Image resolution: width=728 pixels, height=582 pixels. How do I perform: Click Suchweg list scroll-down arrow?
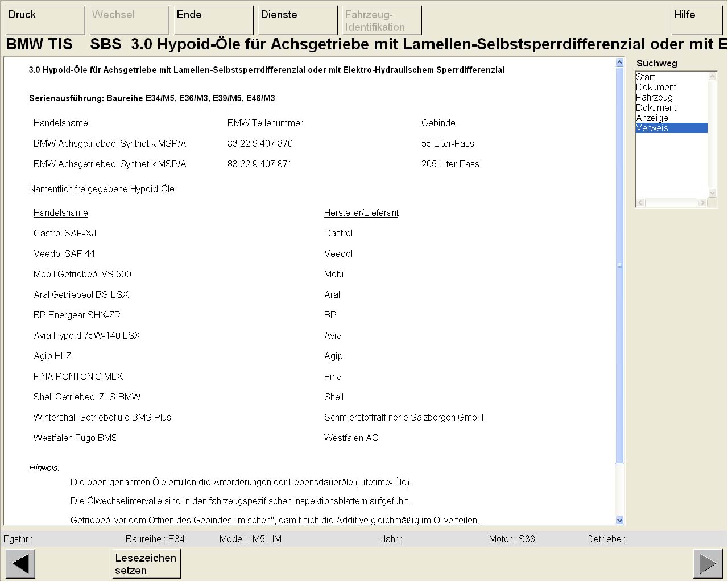coord(713,193)
